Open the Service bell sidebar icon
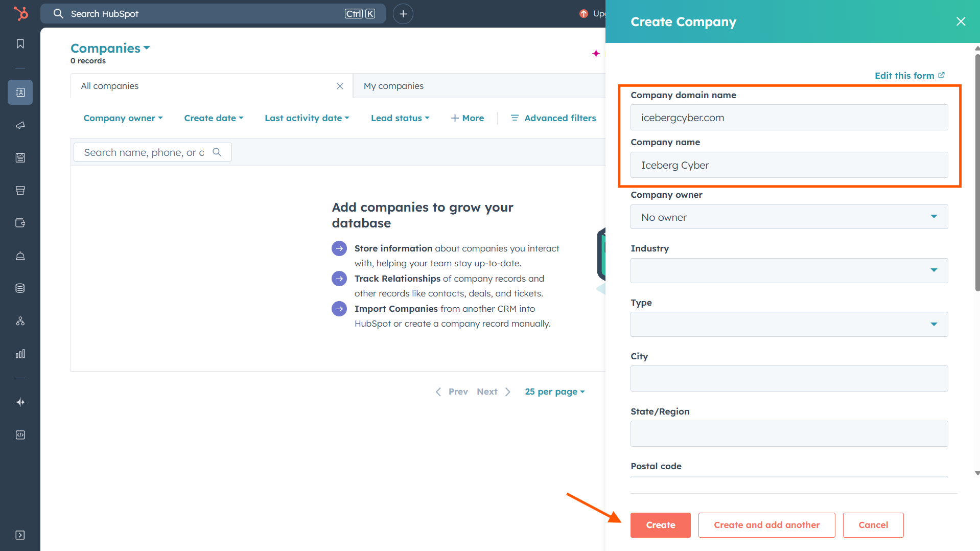 tap(20, 256)
